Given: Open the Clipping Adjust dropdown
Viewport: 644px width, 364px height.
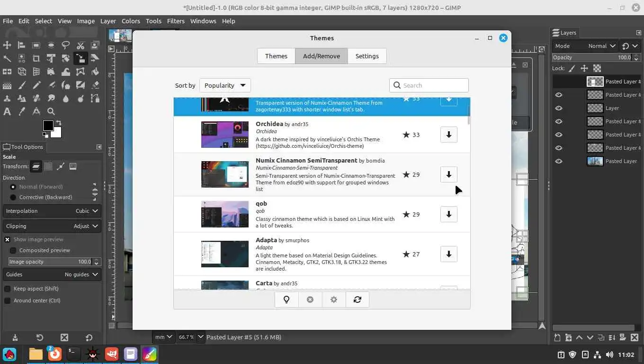Looking at the screenshot, I should pos(52,226).
